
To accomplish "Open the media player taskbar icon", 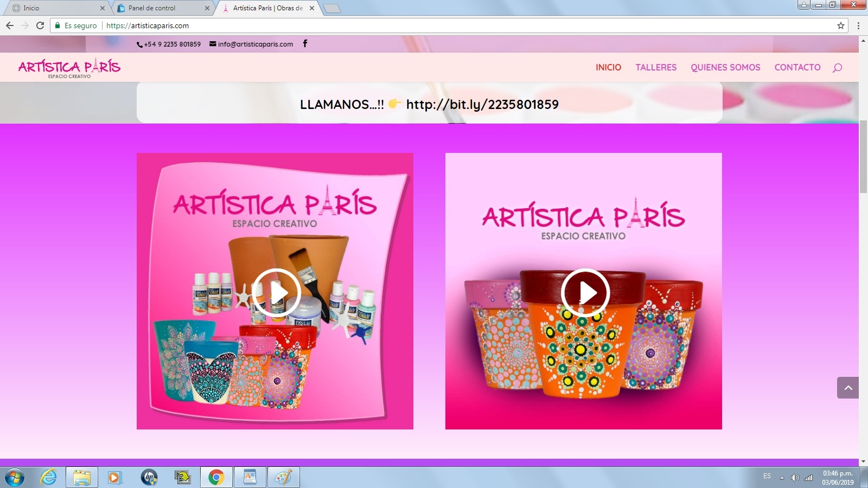I will tap(114, 477).
